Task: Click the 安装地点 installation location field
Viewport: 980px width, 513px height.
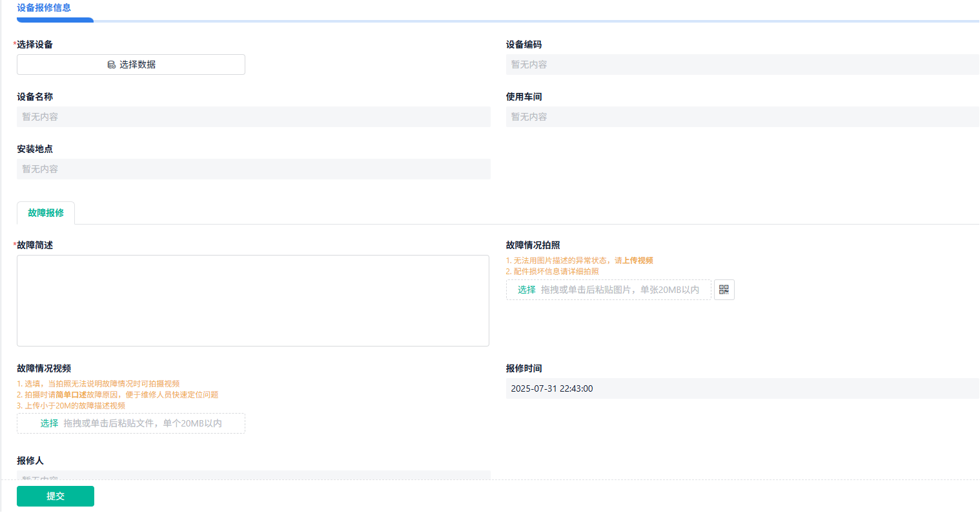Action: (x=252, y=169)
